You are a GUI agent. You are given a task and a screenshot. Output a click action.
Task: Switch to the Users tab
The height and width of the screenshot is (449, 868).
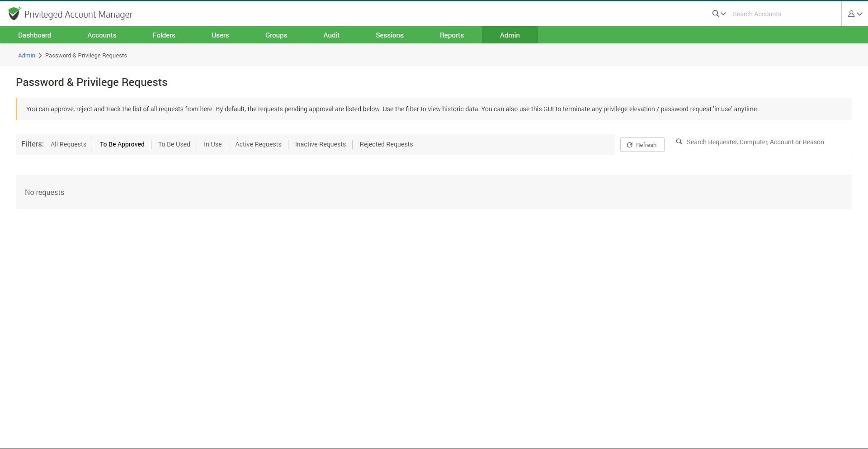click(x=220, y=35)
